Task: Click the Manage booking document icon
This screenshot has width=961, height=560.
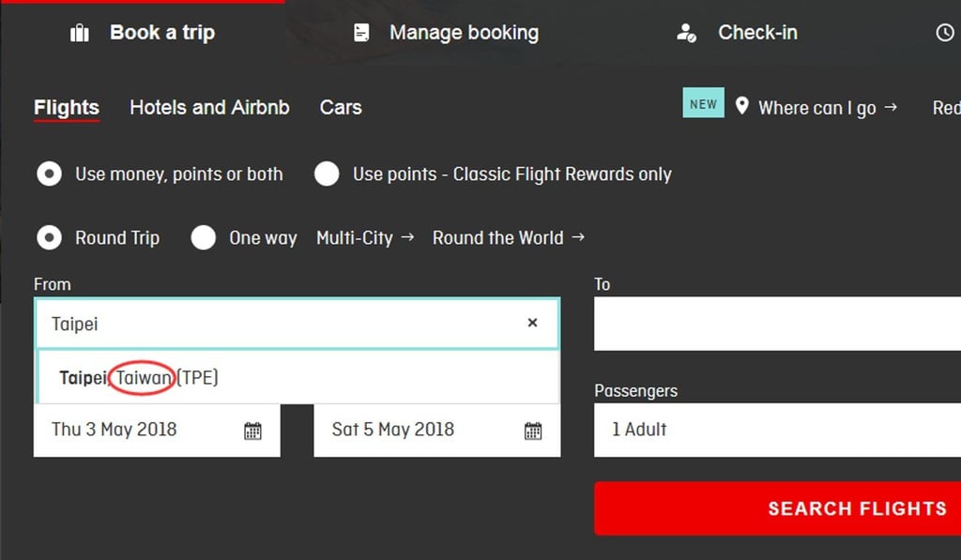Action: pyautogui.click(x=361, y=33)
